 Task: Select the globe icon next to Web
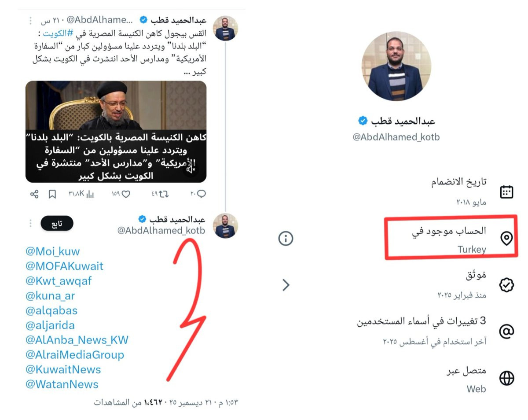tap(507, 378)
